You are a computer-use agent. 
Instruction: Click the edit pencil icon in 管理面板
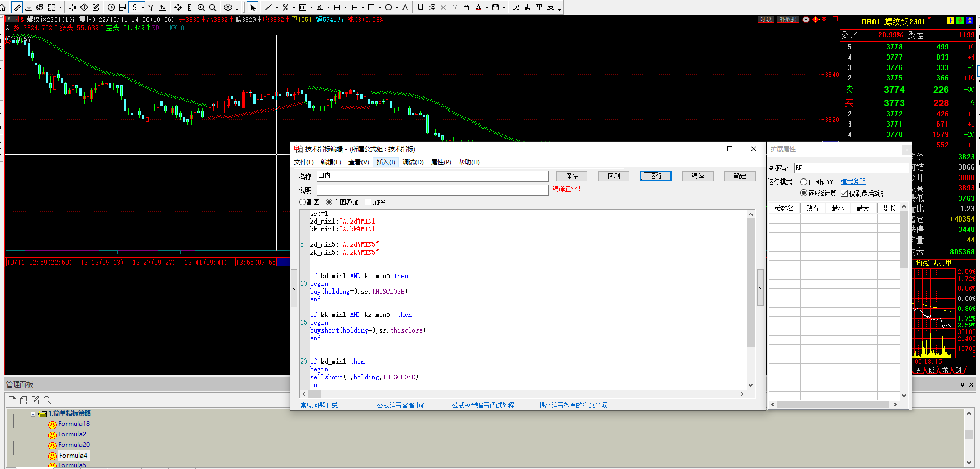(35, 400)
